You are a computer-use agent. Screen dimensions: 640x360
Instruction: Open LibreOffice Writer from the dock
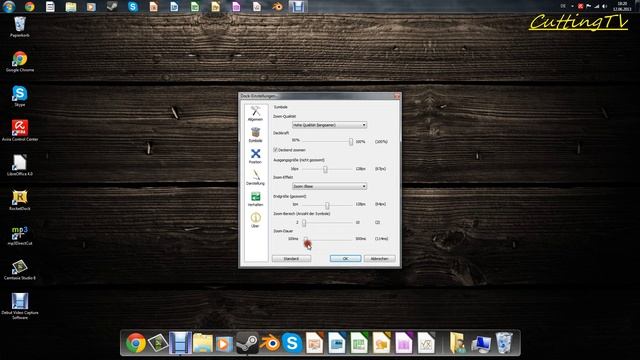tap(337, 343)
